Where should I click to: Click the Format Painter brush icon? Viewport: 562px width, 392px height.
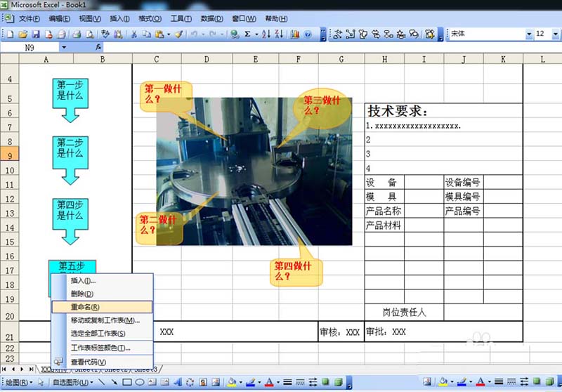178,33
